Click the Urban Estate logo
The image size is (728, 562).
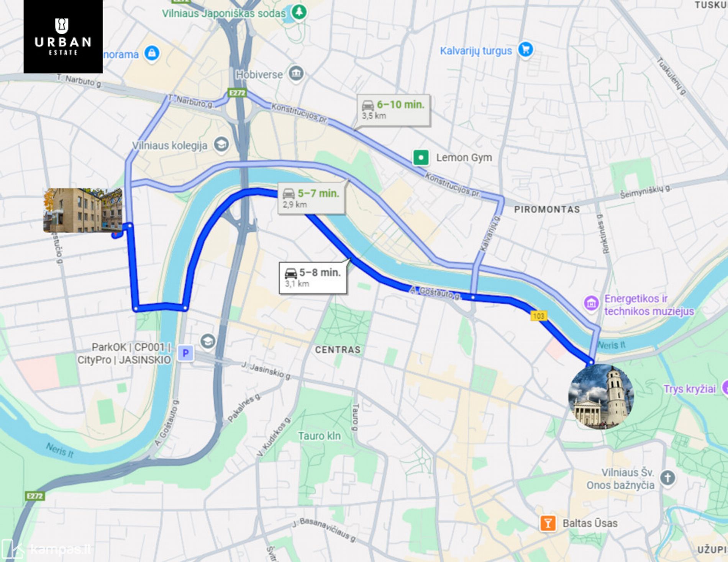pyautogui.click(x=63, y=36)
